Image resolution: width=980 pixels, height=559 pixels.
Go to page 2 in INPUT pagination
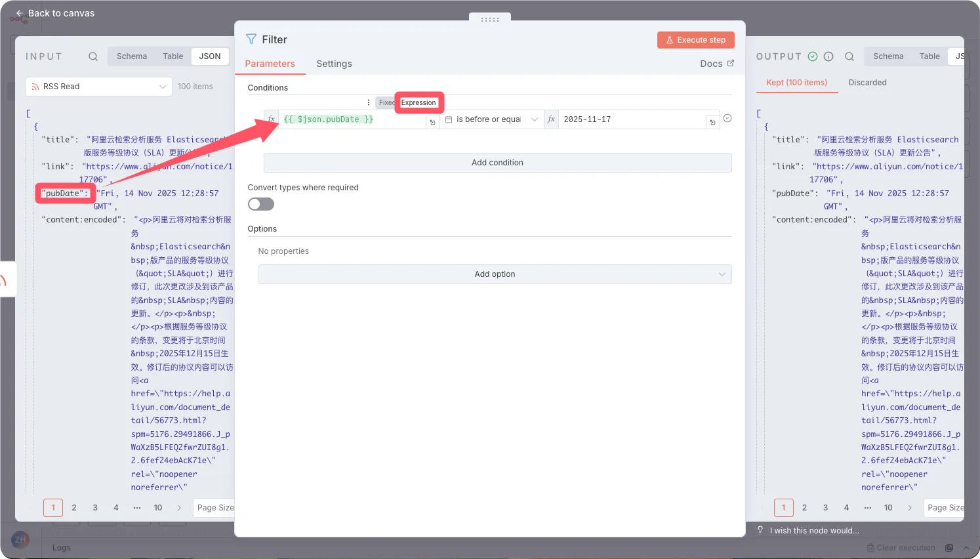tap(74, 508)
